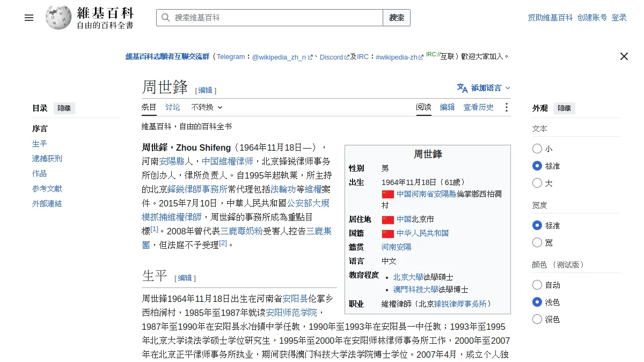
Task: Click citation reference [1]
Action: [155, 229]
